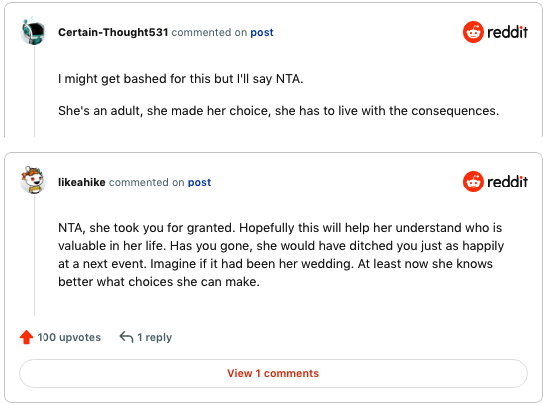
Task: Follow the 'post' link after likeahike
Action: (x=199, y=182)
